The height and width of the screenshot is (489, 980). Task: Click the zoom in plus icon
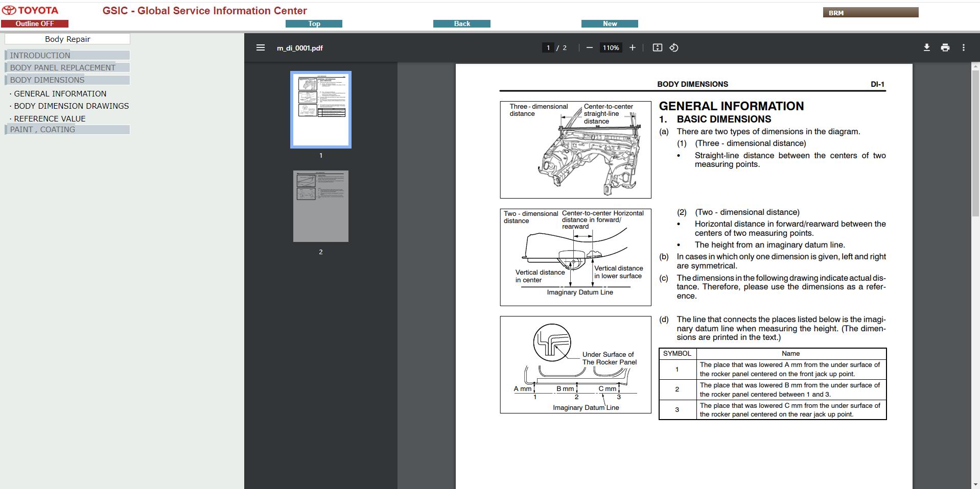click(632, 47)
